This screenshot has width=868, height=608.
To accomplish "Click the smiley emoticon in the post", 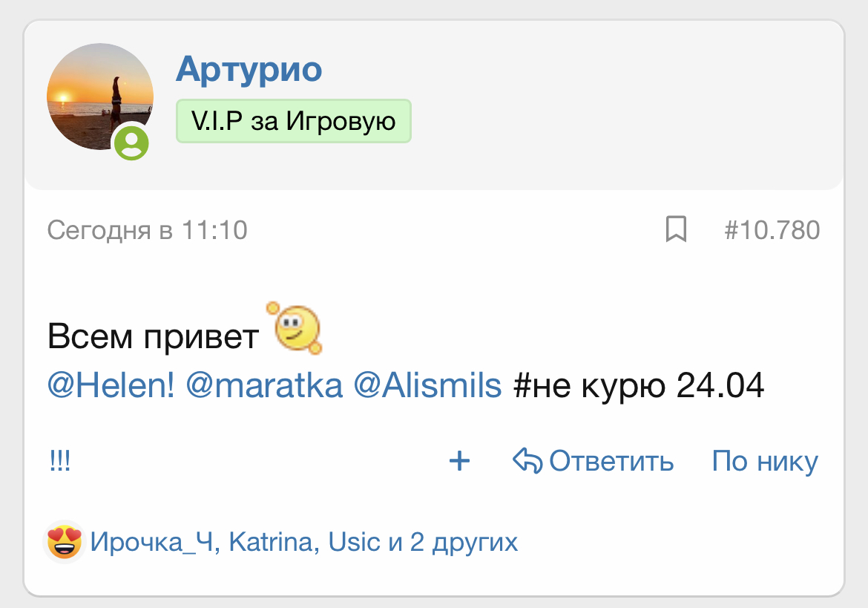I will 296,329.
